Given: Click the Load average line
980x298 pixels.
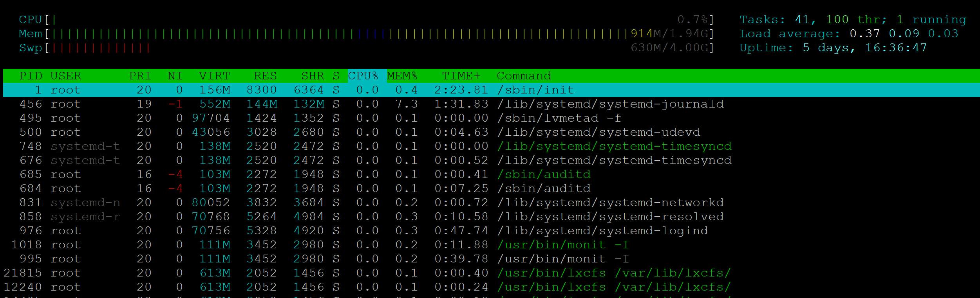Looking at the screenshot, I should (x=849, y=34).
